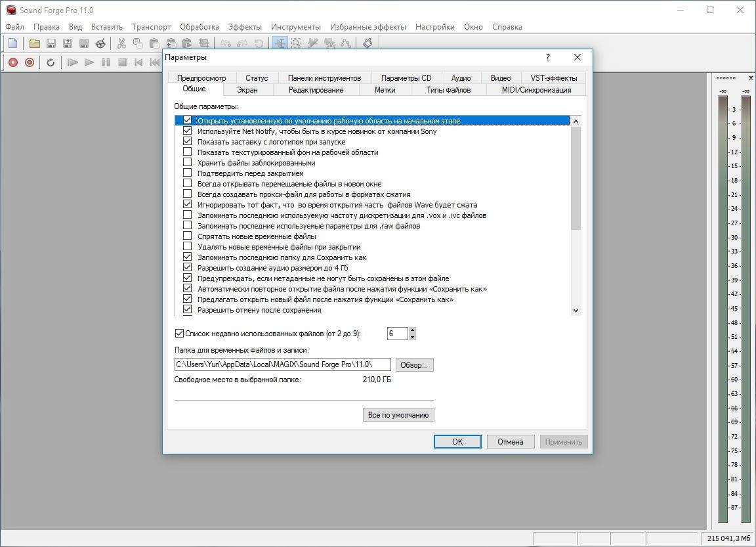Click the Stop transport button
Viewport: 756px width, 547px height.
pos(122,62)
